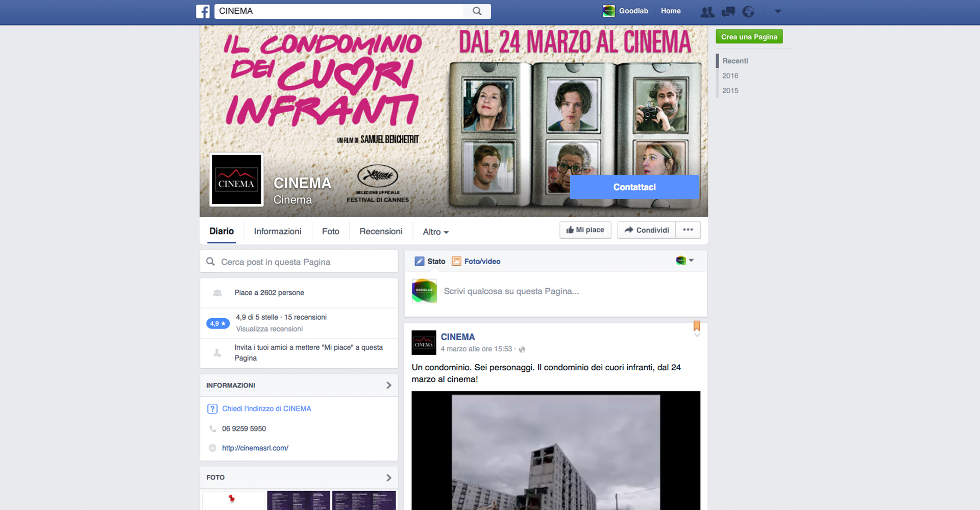Go to Home in the top bar
The image size is (980, 510).
(x=671, y=11)
